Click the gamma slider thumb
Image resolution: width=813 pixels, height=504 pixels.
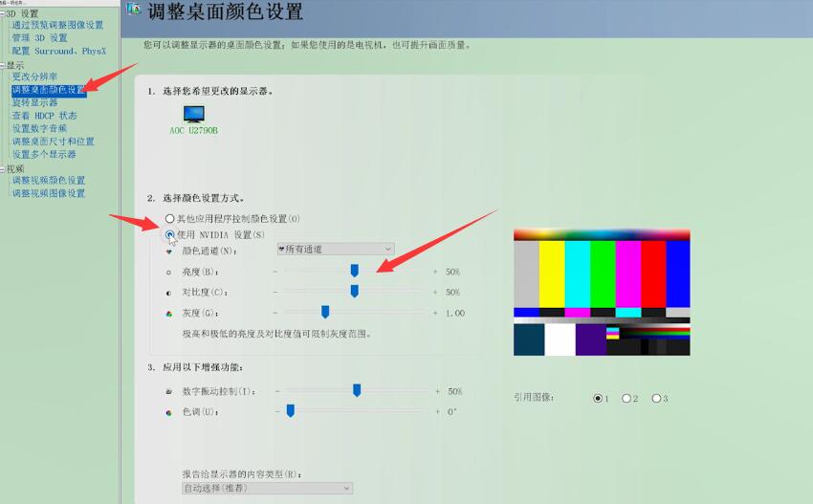pyautogui.click(x=325, y=312)
